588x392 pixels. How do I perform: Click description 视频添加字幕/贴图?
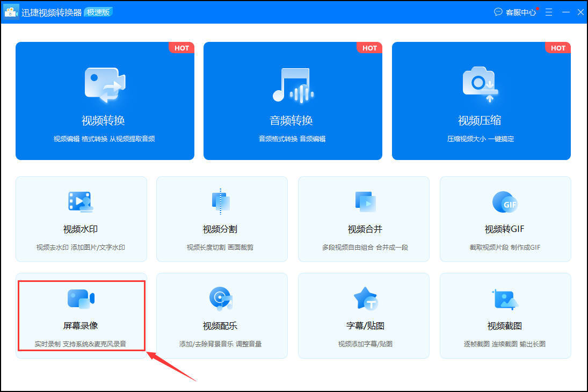[365, 344]
